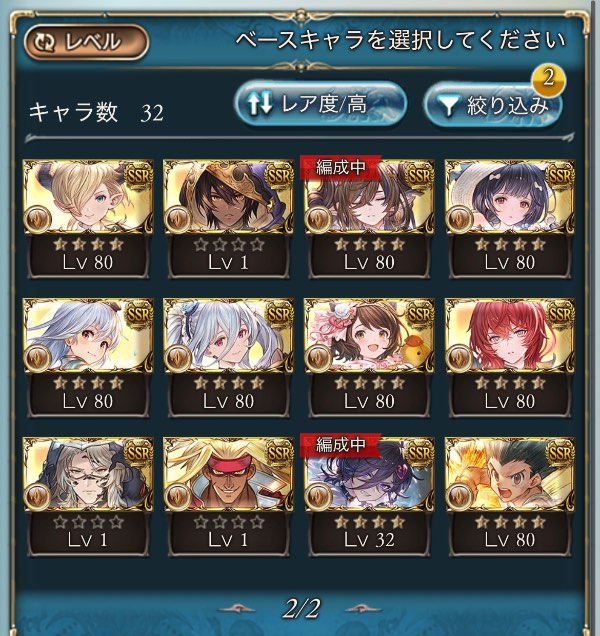Click the SSR rarity badge on first character
Image resolution: width=600 pixels, height=636 pixels.
pyautogui.click(x=139, y=176)
